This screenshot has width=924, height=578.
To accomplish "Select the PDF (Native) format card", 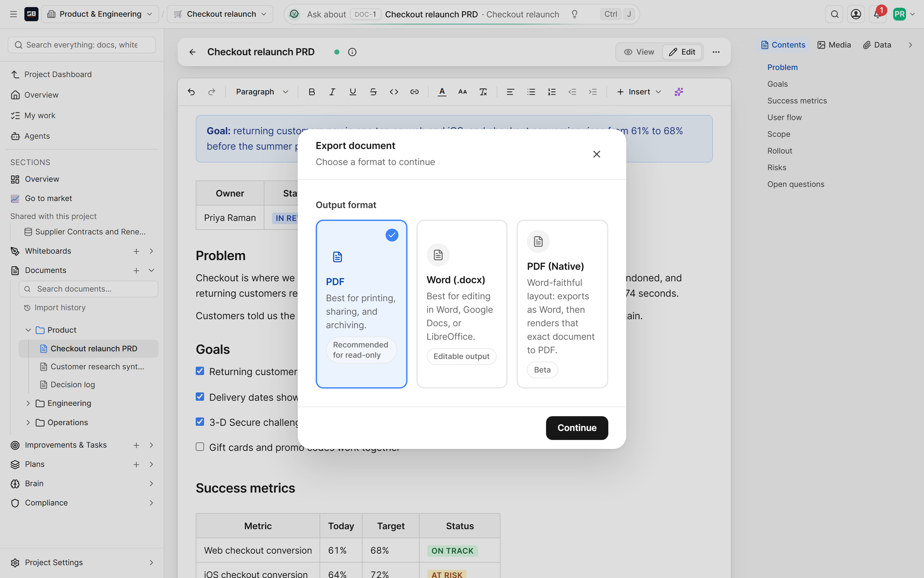I will tap(562, 304).
